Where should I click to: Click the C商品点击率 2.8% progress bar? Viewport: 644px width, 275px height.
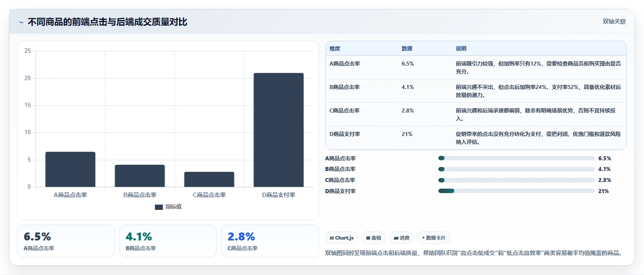click(x=516, y=180)
